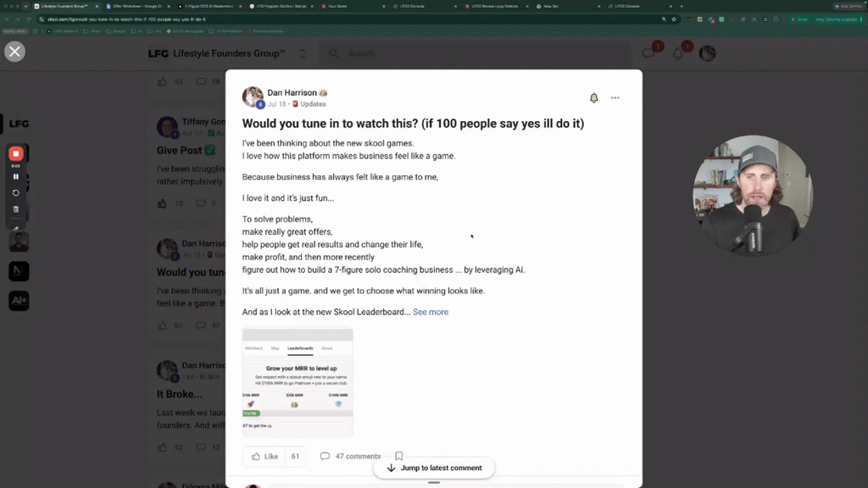This screenshot has width=868, height=488.
Task: Stop the screen recording
Action: pyautogui.click(x=15, y=154)
